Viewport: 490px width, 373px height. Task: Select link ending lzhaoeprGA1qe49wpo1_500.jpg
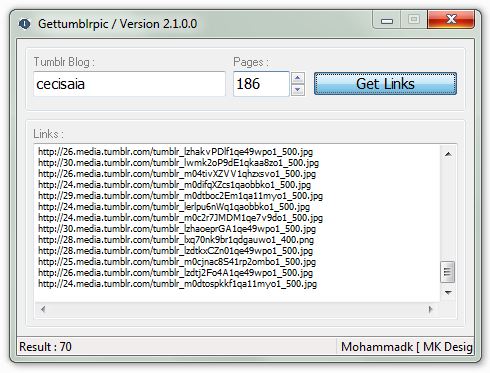(177, 229)
